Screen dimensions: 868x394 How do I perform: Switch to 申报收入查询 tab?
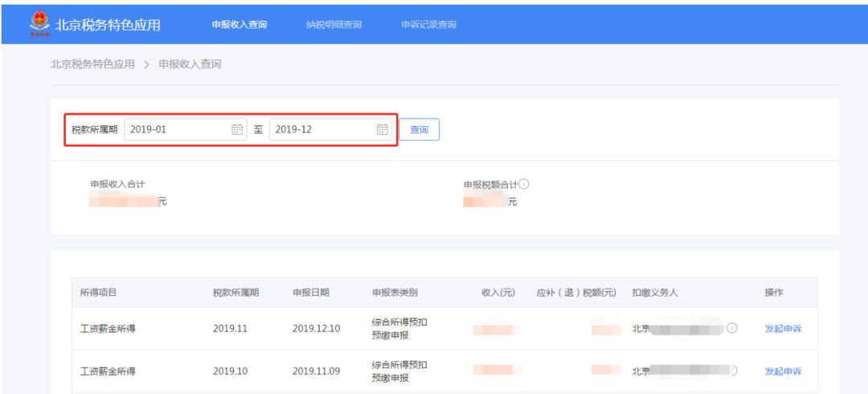240,25
